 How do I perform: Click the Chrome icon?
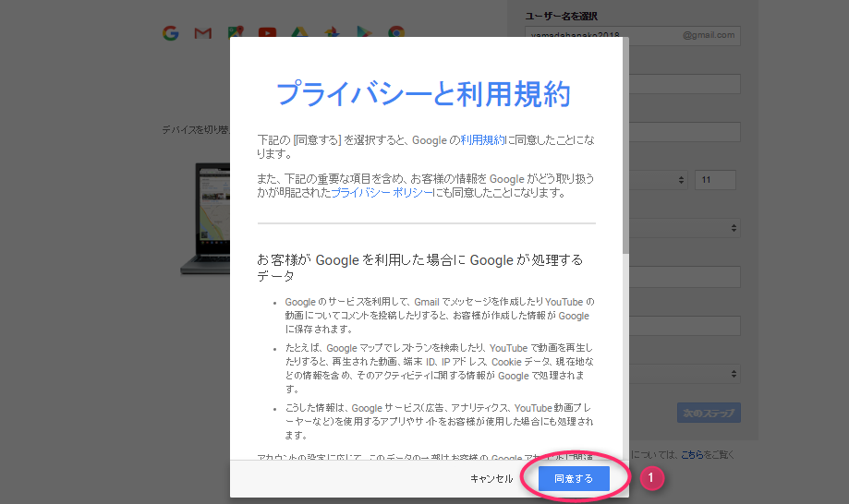coord(396,32)
